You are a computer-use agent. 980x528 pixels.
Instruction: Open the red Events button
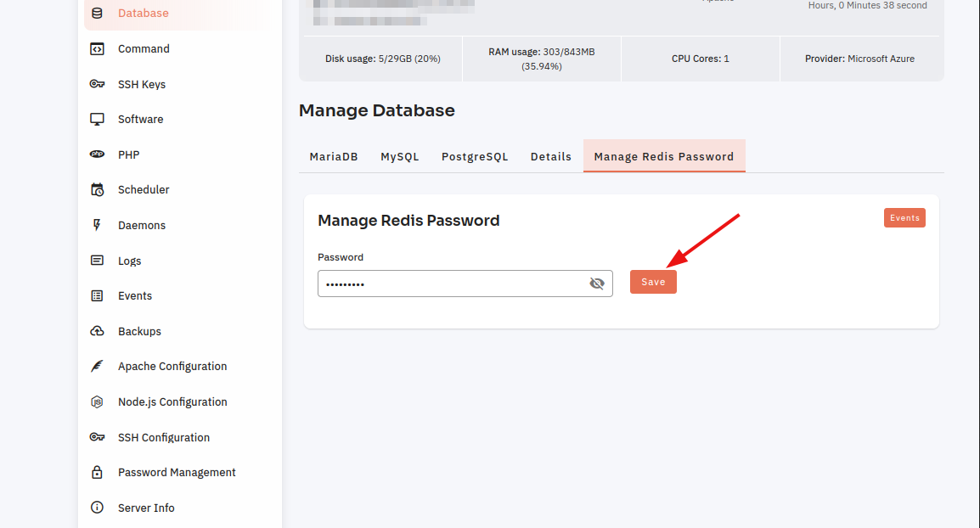pos(904,218)
